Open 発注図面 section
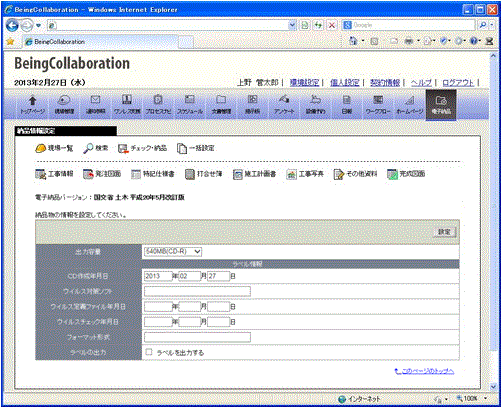 click(x=102, y=174)
